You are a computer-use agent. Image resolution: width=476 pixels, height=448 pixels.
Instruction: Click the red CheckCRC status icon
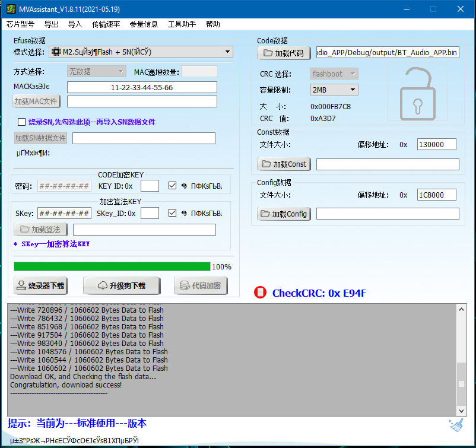click(x=260, y=293)
